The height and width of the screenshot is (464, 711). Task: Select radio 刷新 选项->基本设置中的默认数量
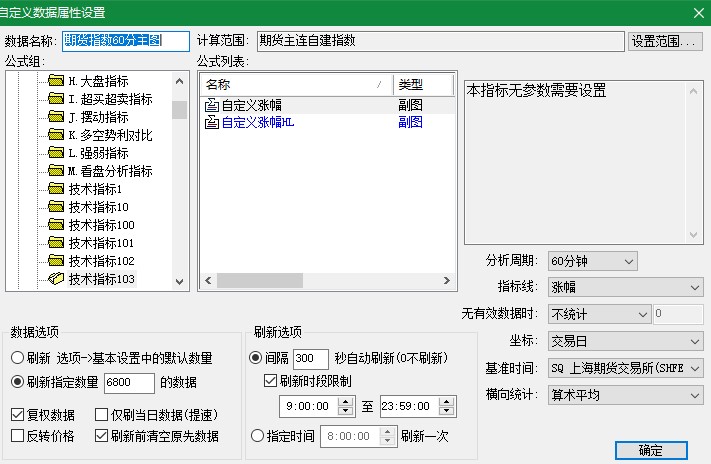[17, 358]
